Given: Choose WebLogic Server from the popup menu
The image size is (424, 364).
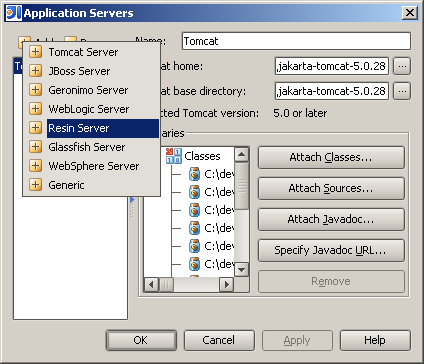Looking at the screenshot, I should 92,109.
